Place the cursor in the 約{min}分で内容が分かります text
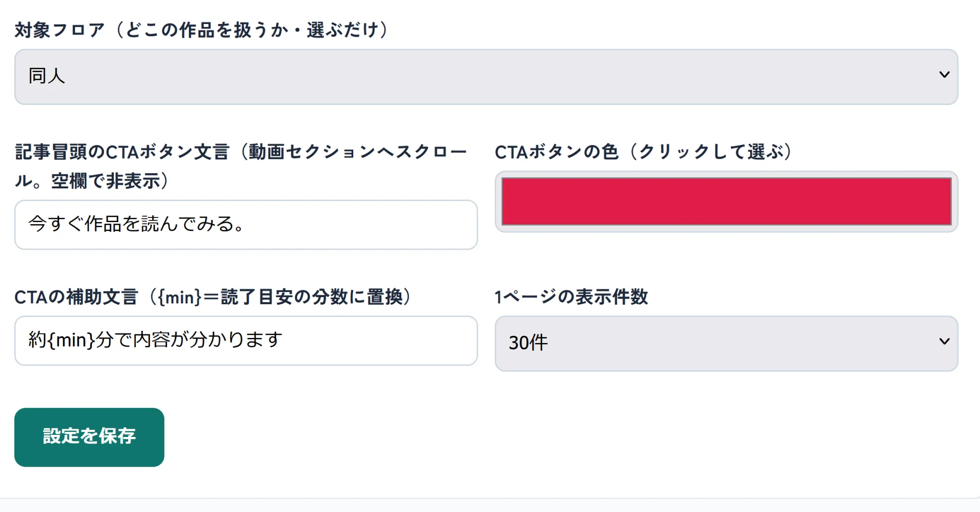This screenshot has height=512, width=980. tap(155, 340)
